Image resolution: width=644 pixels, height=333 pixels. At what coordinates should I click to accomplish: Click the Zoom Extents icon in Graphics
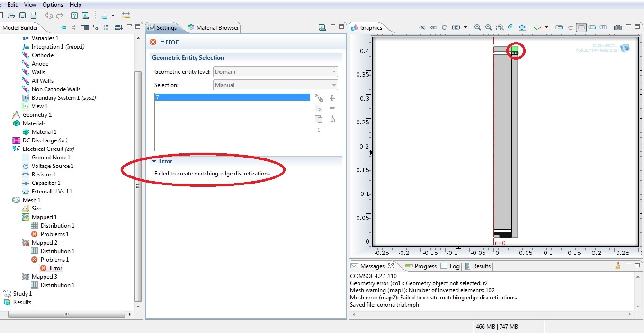[522, 27]
